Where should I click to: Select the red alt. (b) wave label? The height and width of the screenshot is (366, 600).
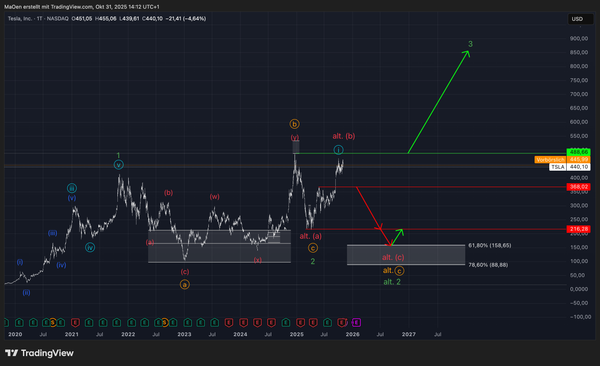tap(344, 136)
